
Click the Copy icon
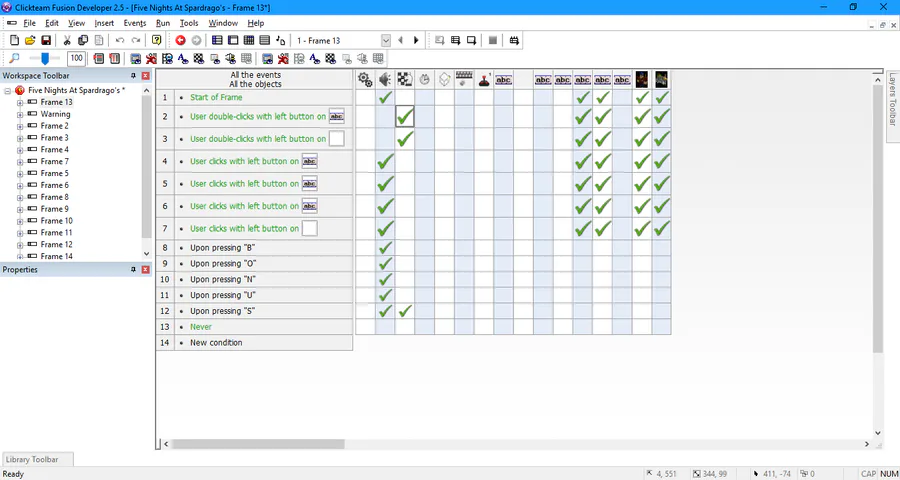(x=83, y=40)
